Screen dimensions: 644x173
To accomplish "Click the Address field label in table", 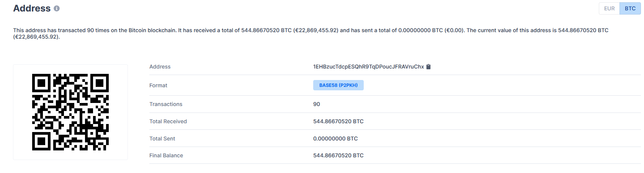I will tap(160, 67).
